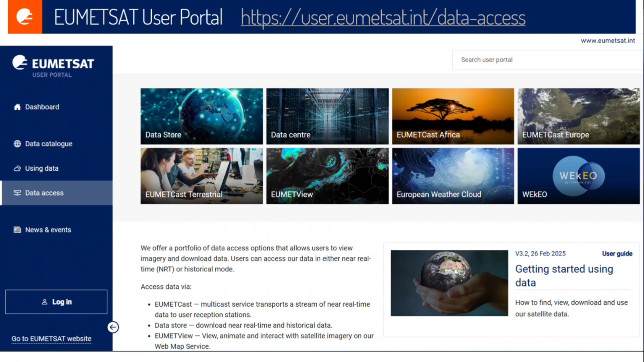The width and height of the screenshot is (644, 362).
Task: Open the EUMETView tile
Action: pos(327,176)
